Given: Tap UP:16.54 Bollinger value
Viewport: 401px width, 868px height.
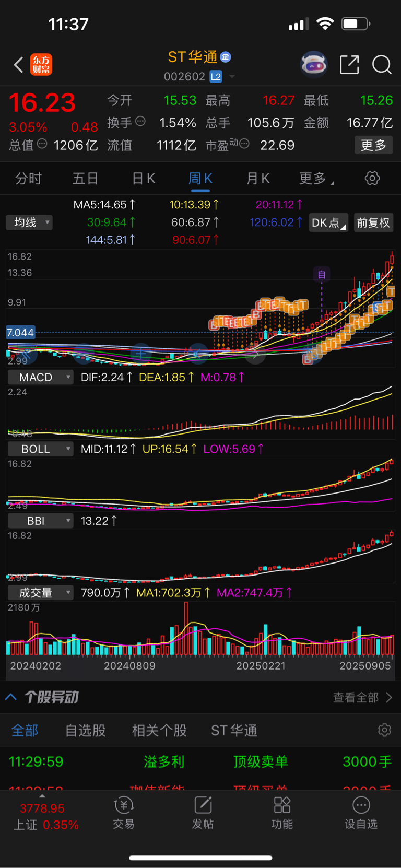Looking at the screenshot, I should 170,449.
